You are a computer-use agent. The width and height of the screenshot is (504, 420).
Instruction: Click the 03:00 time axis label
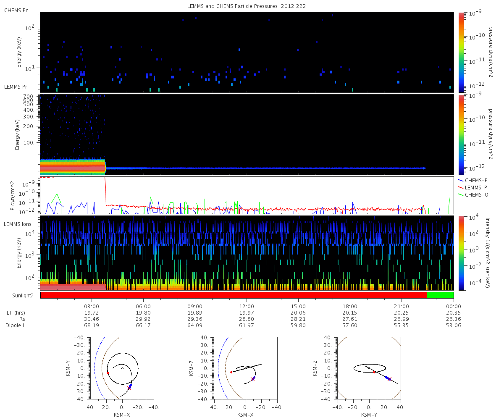[92, 306]
